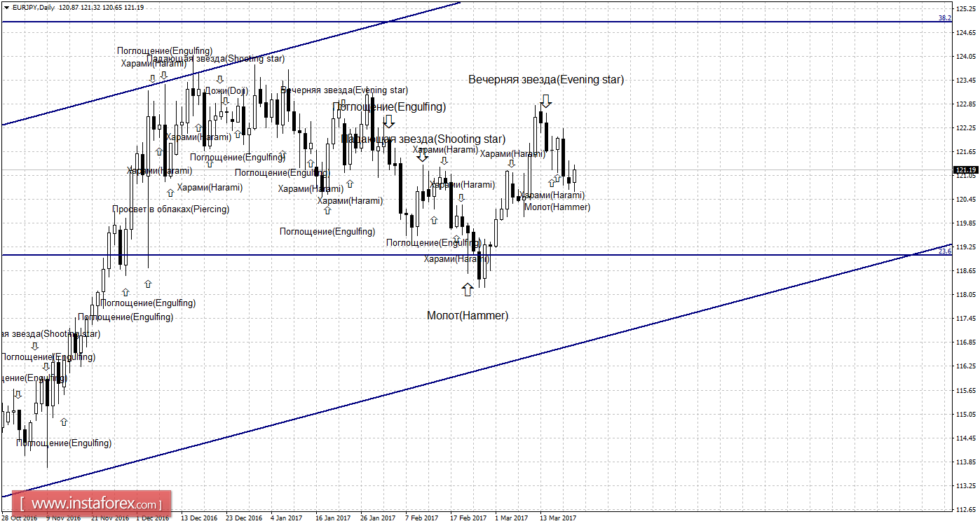
Task: Click the 116.85 price axis label
Action: pyautogui.click(x=965, y=342)
